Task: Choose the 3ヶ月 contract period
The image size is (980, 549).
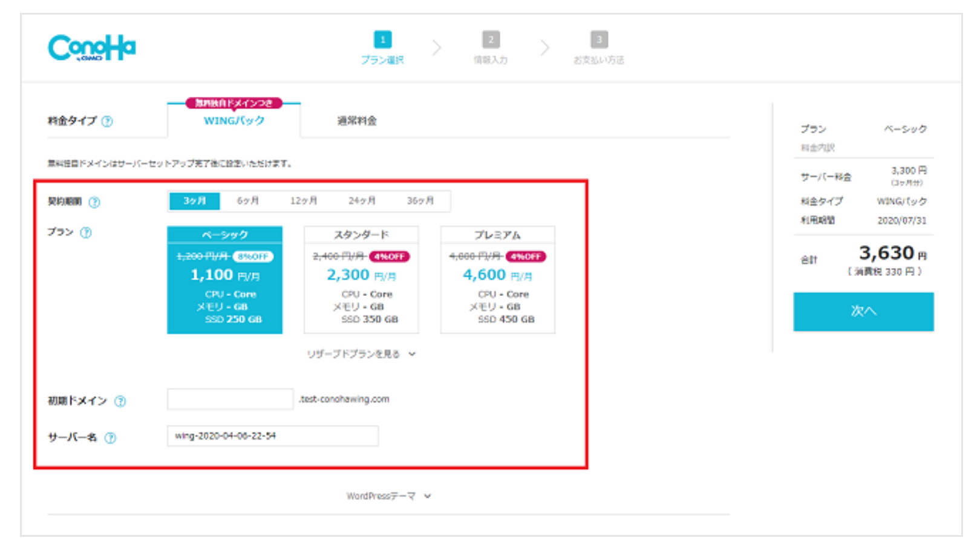Action: tap(194, 201)
